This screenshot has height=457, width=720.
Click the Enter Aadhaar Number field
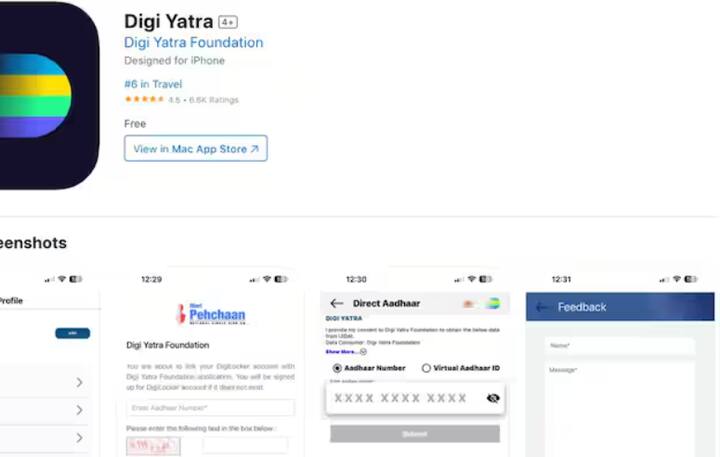click(x=210, y=408)
